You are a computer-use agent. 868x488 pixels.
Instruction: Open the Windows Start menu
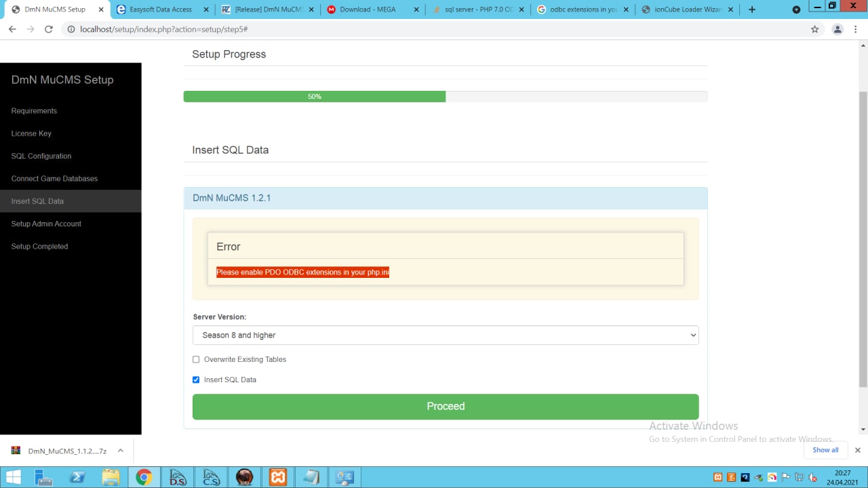coord(13,477)
